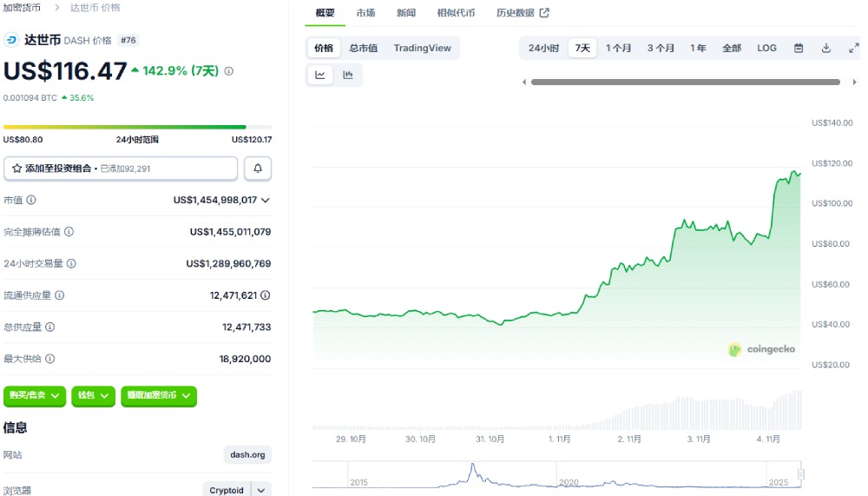868x496 pixels.
Task: Select the candlestick chart view icon
Action: point(348,75)
